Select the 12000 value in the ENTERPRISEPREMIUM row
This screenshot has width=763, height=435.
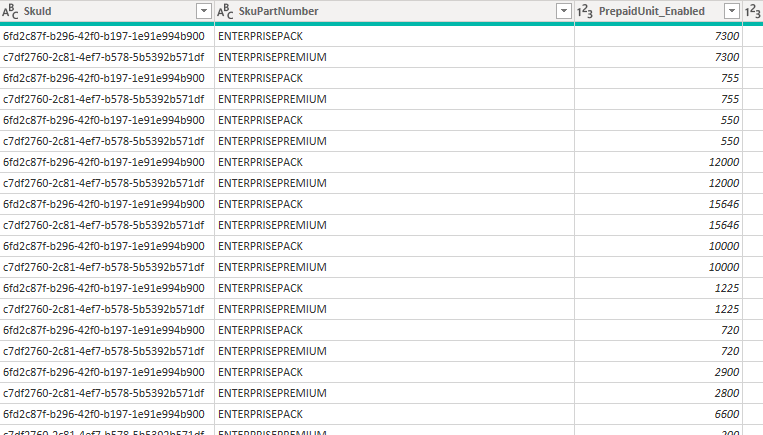[x=724, y=183]
